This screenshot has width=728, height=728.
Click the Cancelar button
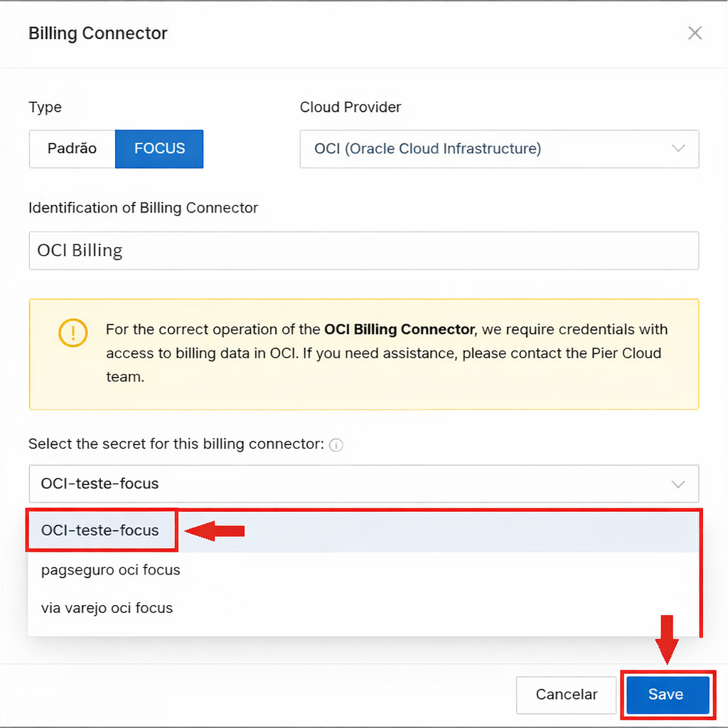566,695
